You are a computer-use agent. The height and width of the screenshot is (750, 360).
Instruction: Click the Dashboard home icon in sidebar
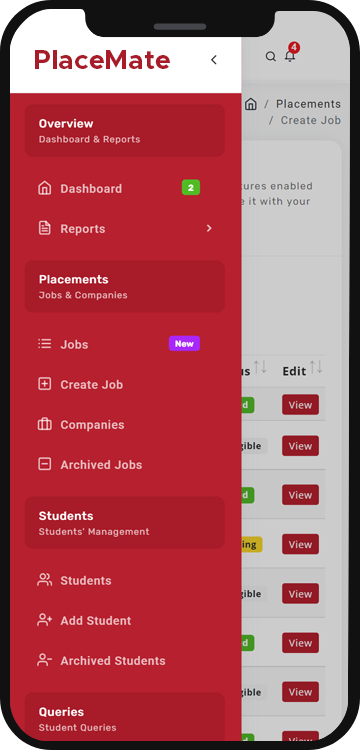coord(44,188)
